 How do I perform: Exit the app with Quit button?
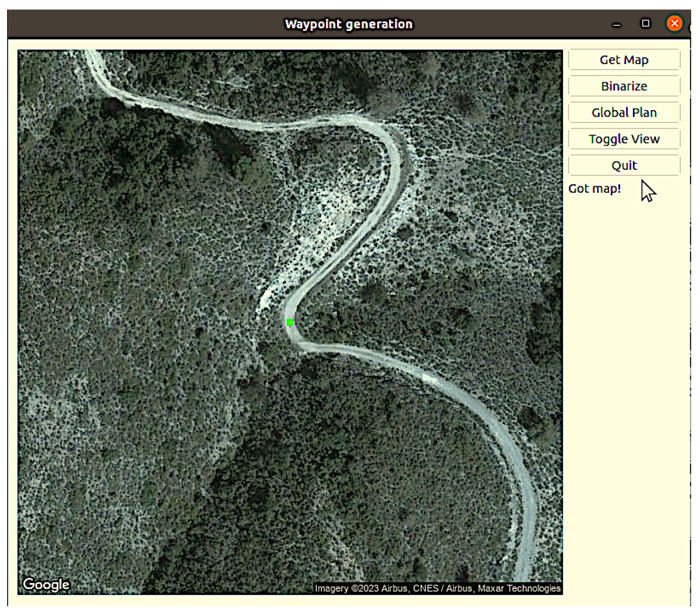[623, 165]
